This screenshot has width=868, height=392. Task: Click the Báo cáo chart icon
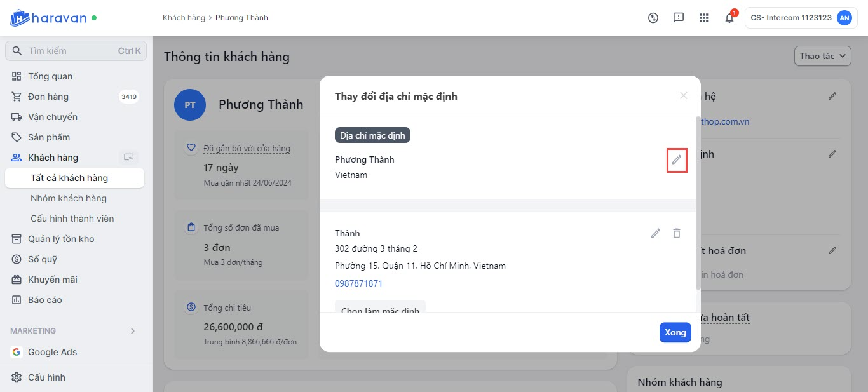[x=17, y=300]
